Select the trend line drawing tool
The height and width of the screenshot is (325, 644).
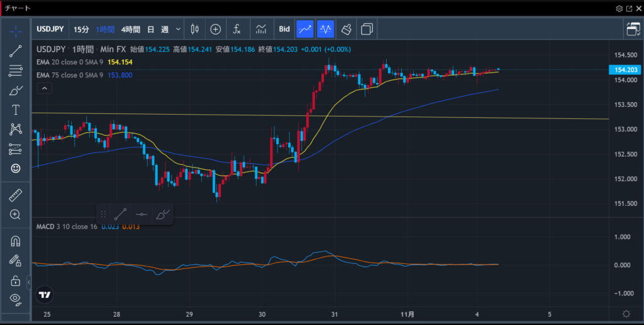point(16,52)
